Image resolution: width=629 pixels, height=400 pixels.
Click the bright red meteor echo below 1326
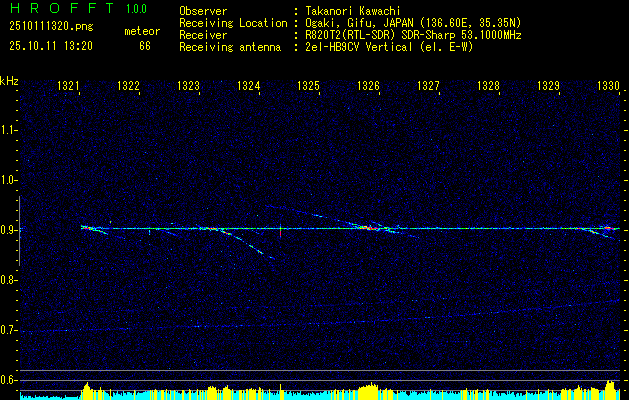pos(368,228)
